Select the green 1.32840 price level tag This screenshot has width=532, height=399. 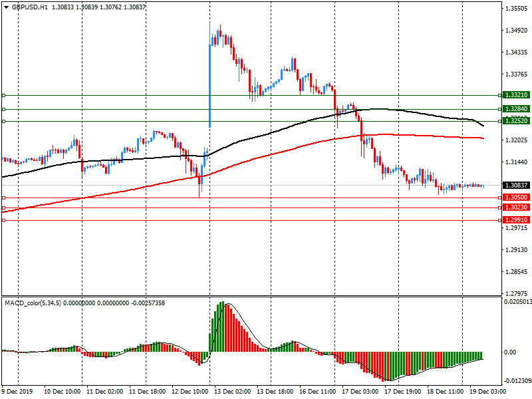click(x=516, y=109)
